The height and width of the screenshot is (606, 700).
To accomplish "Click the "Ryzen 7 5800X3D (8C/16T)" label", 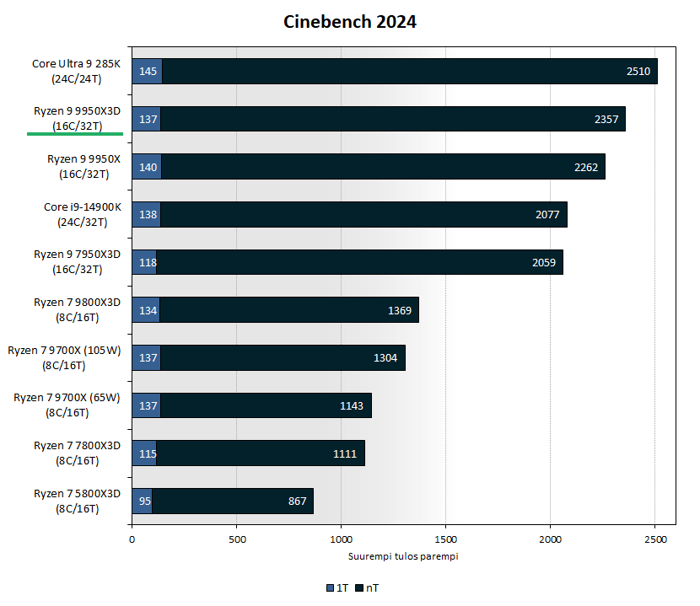I will (x=78, y=501).
